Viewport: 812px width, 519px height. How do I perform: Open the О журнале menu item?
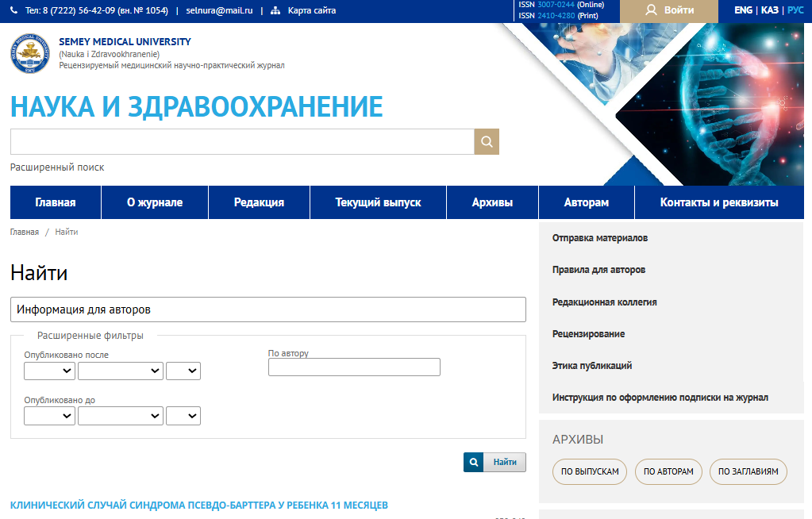tap(155, 202)
